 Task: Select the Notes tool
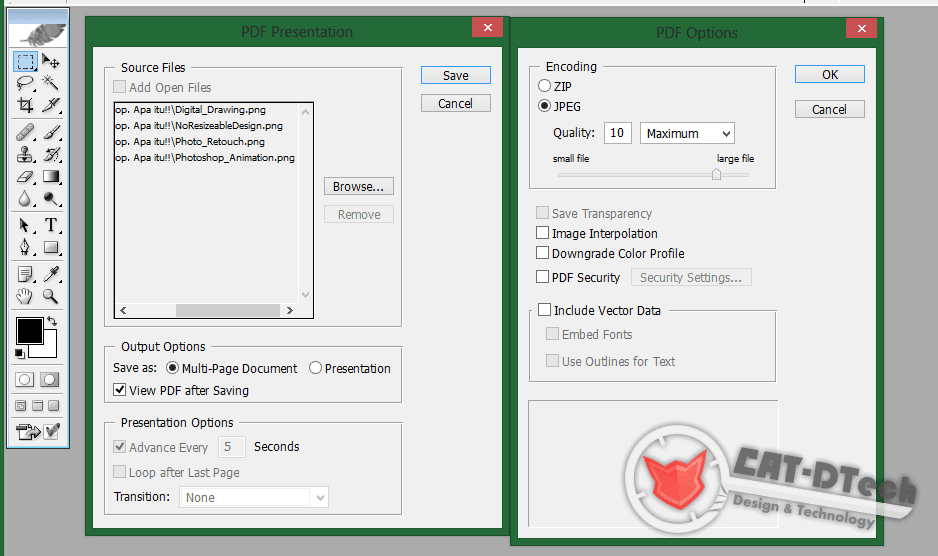(x=25, y=274)
